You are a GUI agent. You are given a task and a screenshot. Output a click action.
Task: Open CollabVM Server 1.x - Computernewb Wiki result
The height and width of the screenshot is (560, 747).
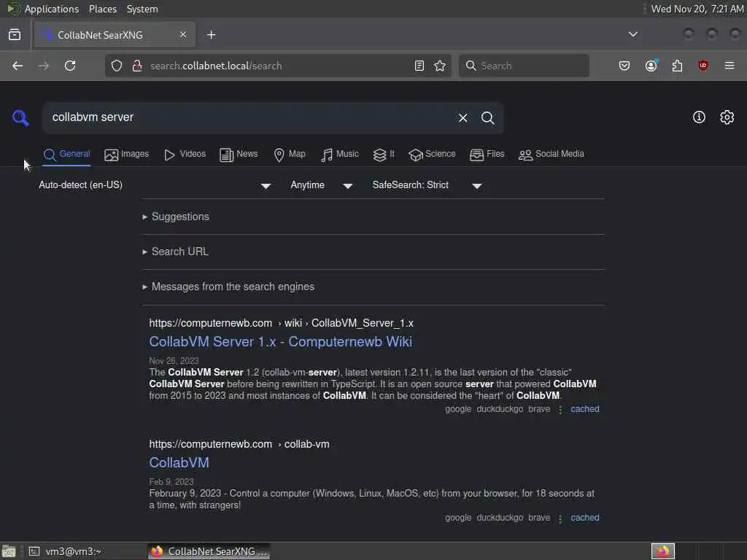(281, 341)
